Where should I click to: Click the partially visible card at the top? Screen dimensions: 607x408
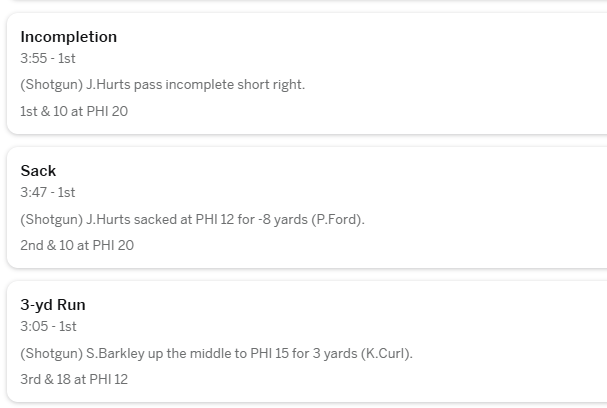point(300,2)
